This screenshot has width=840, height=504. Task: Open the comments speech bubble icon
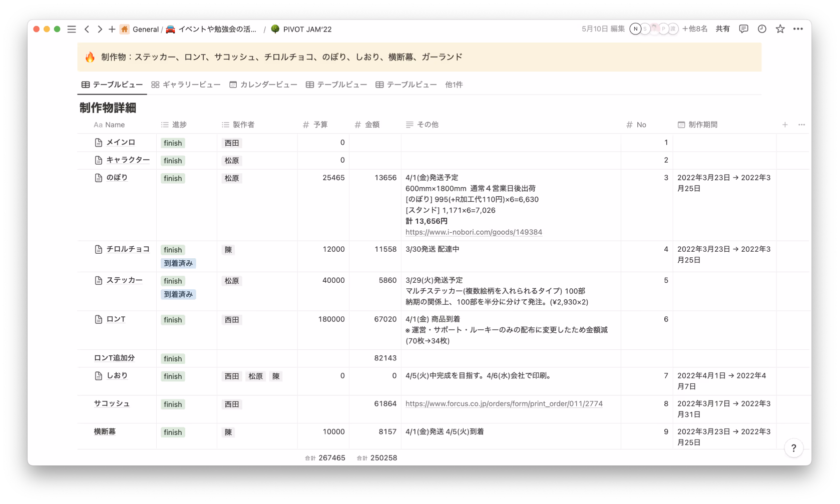click(743, 29)
